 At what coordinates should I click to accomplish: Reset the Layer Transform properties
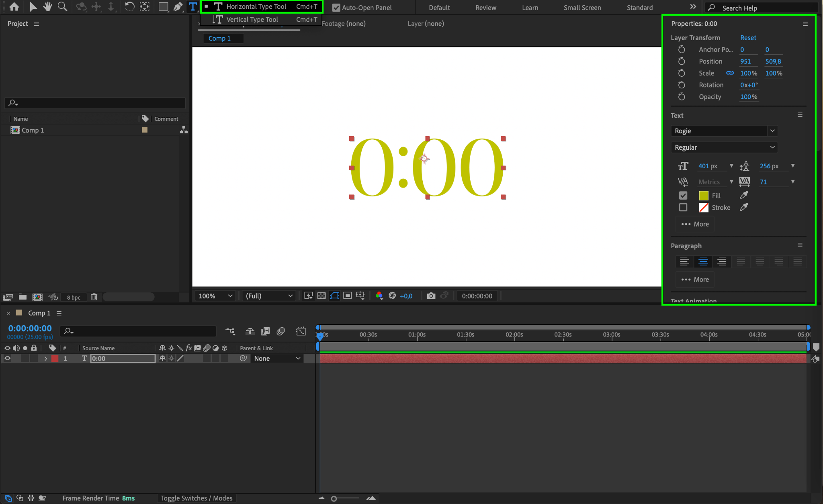point(748,38)
